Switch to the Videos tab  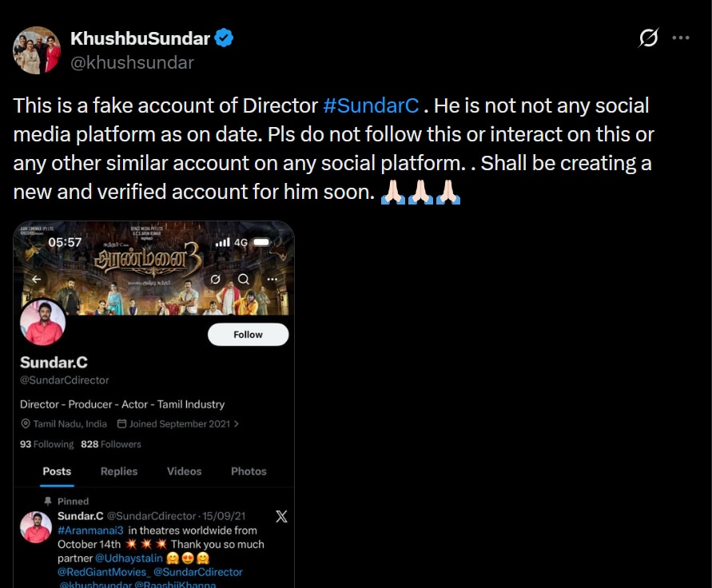coord(184,471)
